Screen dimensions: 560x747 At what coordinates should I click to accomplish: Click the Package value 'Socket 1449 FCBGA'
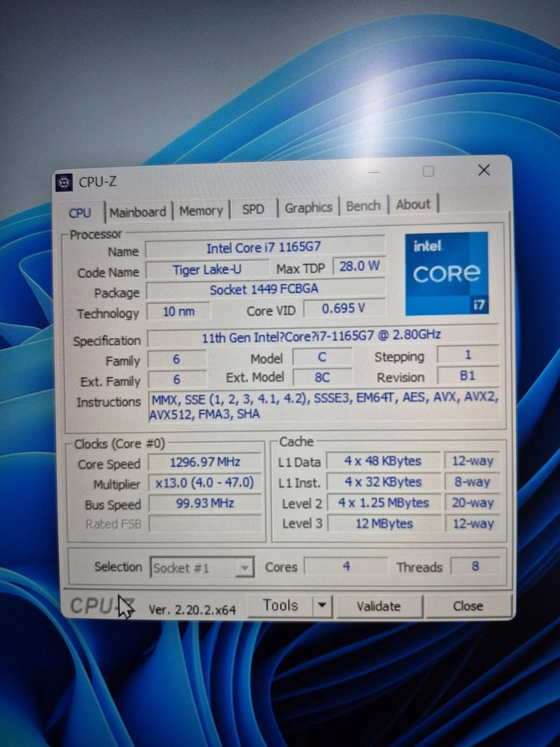point(265,289)
